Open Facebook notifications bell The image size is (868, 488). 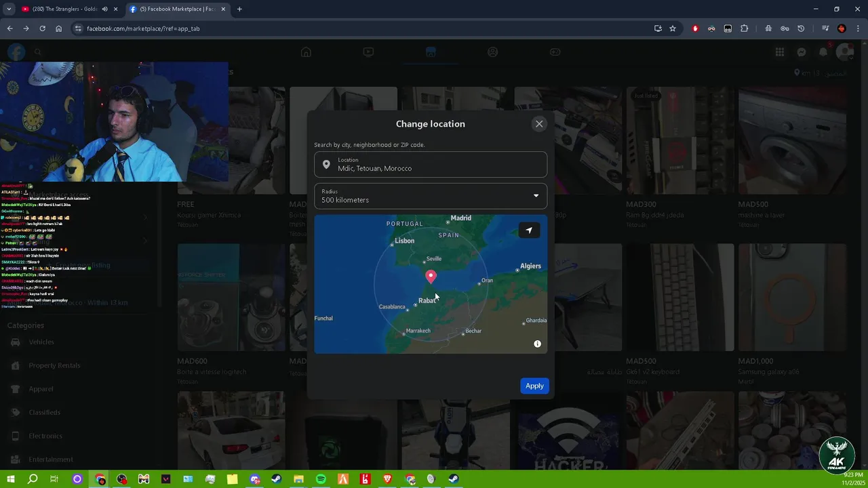[823, 52]
